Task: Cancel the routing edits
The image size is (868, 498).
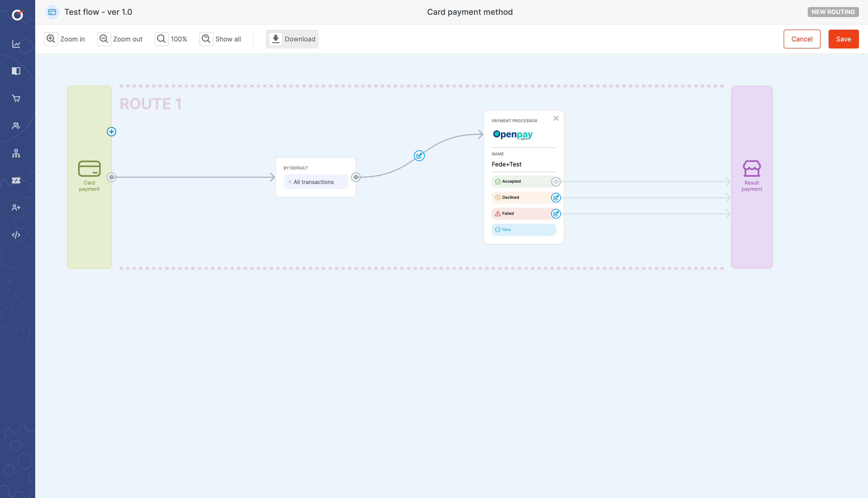Action: (x=802, y=39)
